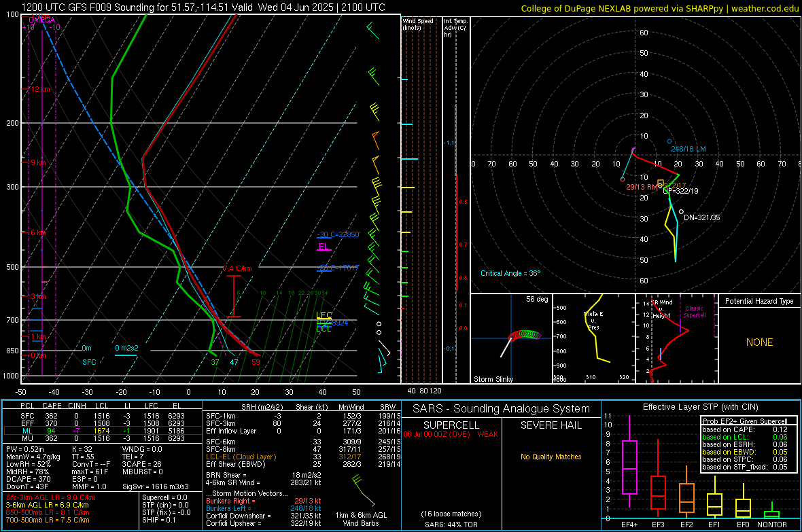Select the SFC parcel row
Screen dimensions: 802x532
[103, 416]
